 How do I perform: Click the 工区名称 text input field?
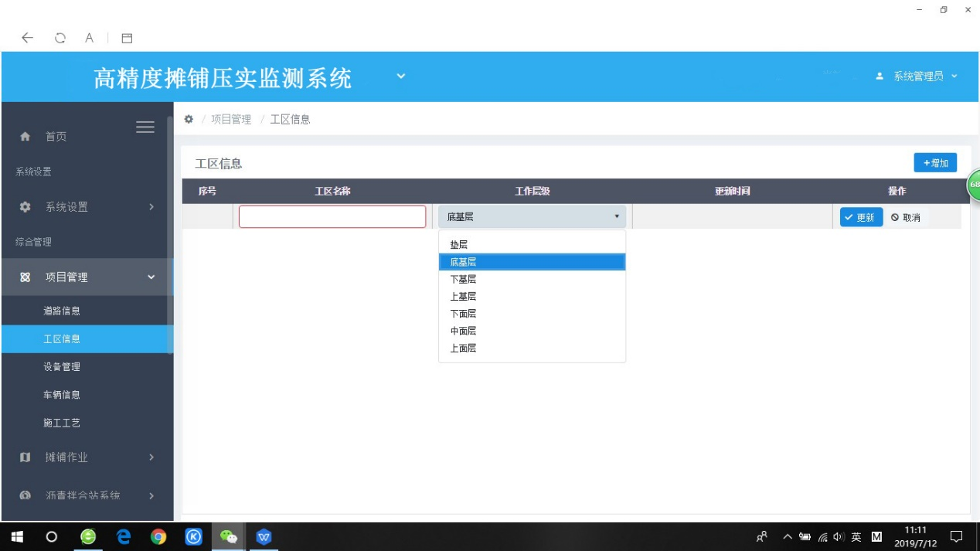pos(332,216)
